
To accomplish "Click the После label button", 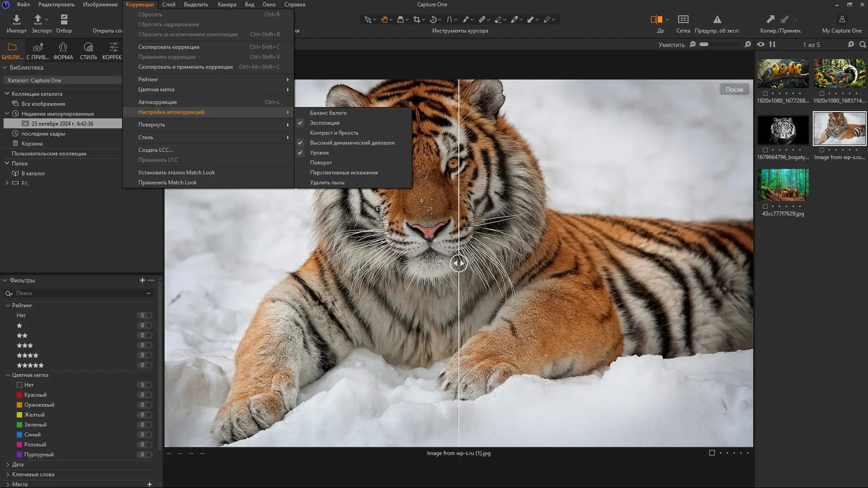I will [x=734, y=89].
